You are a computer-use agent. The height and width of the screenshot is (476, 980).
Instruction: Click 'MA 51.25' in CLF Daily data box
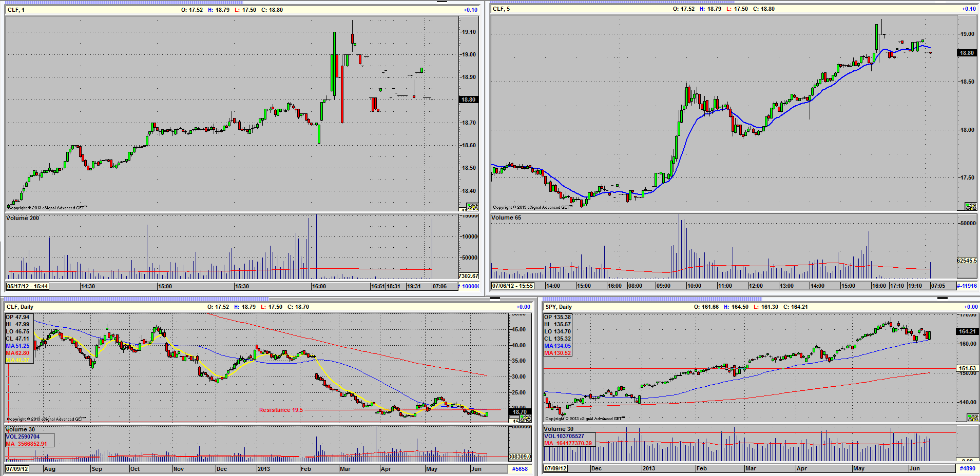tap(18, 346)
